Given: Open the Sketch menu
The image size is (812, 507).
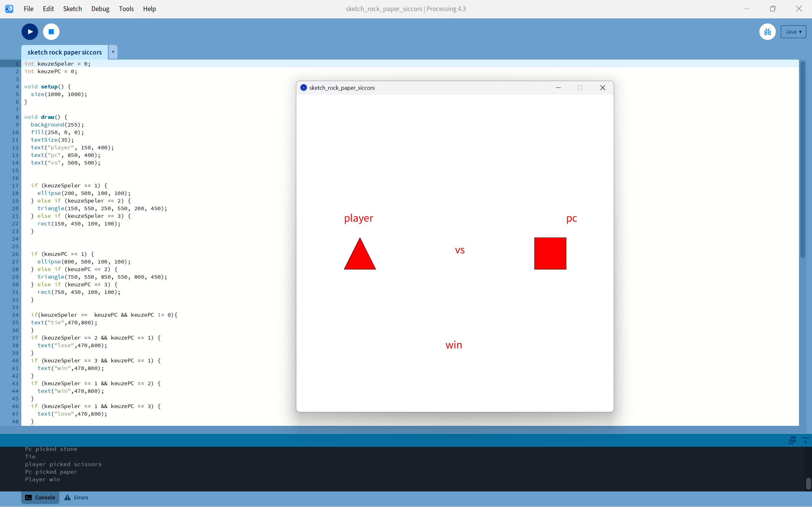Looking at the screenshot, I should tap(72, 9).
